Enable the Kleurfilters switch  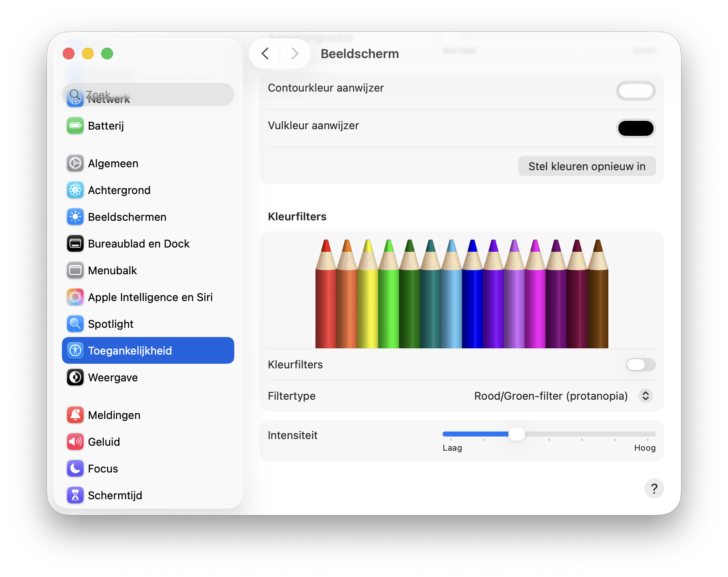(x=640, y=365)
